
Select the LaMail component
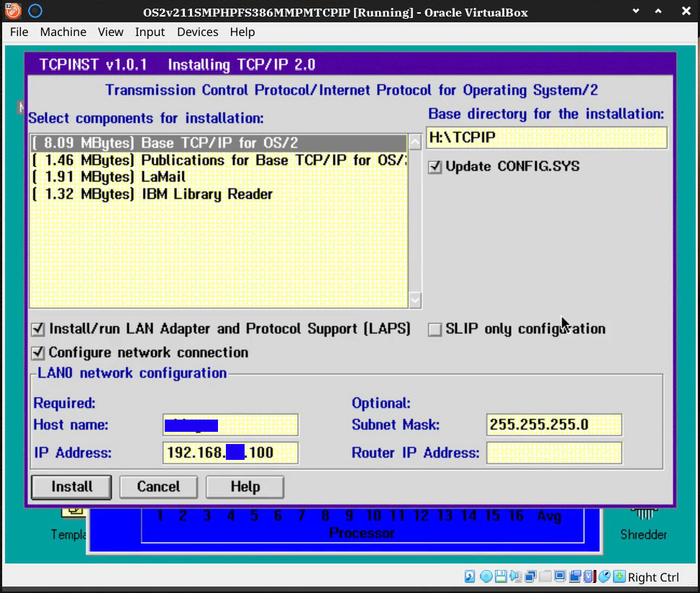pos(219,177)
